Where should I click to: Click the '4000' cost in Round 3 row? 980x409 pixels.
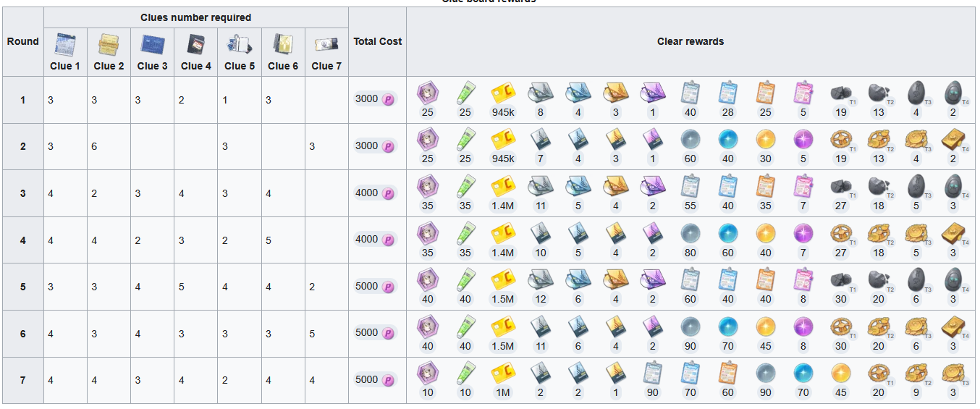coord(367,193)
